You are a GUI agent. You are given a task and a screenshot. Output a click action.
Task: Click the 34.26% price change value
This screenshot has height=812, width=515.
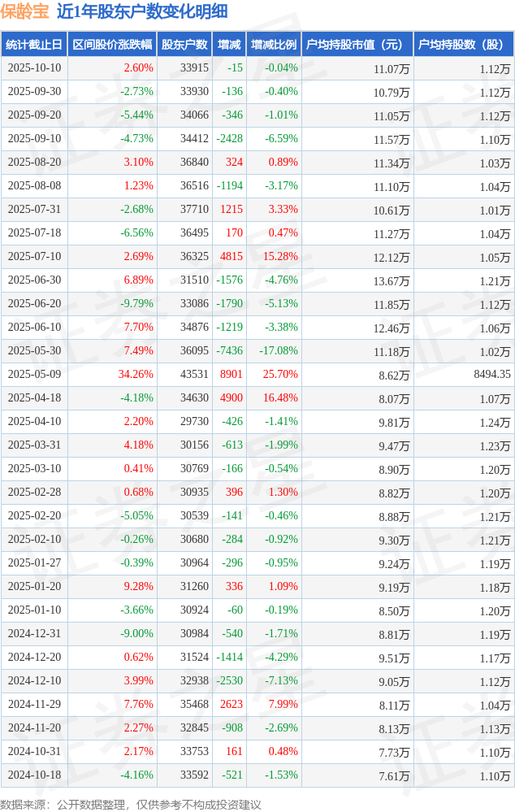tap(136, 375)
